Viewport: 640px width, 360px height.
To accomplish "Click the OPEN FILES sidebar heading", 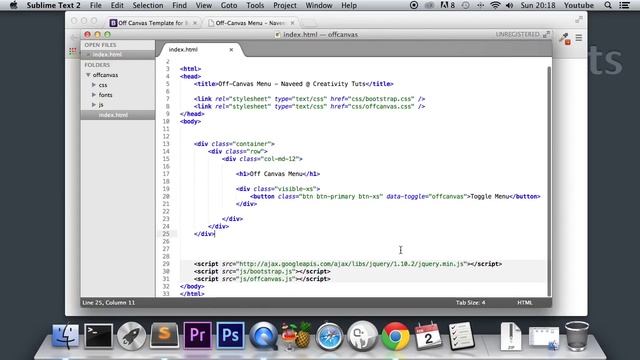I will click(100, 45).
